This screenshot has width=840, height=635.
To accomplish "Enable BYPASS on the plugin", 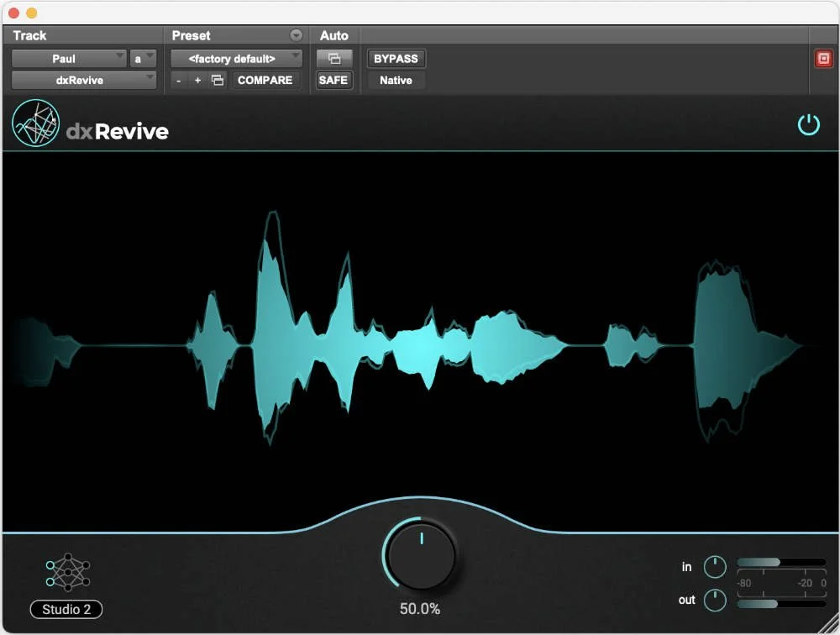I will click(x=396, y=58).
